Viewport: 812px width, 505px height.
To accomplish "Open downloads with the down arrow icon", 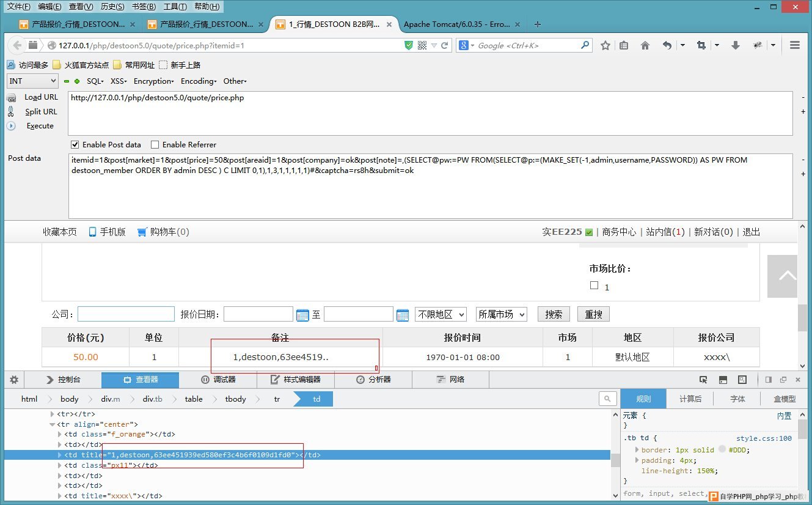I will tap(736, 45).
